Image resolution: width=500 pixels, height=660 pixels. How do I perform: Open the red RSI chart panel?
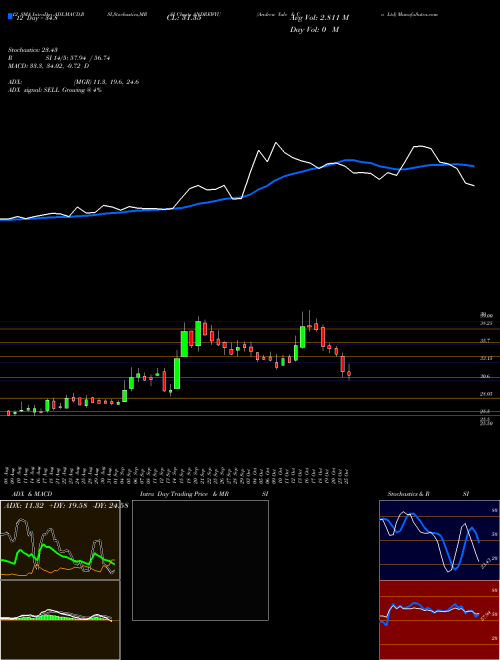tap(439, 620)
